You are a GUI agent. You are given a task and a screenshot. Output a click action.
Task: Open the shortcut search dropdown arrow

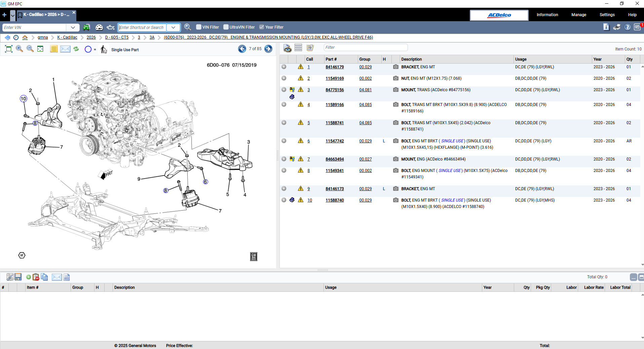pyautogui.click(x=174, y=27)
